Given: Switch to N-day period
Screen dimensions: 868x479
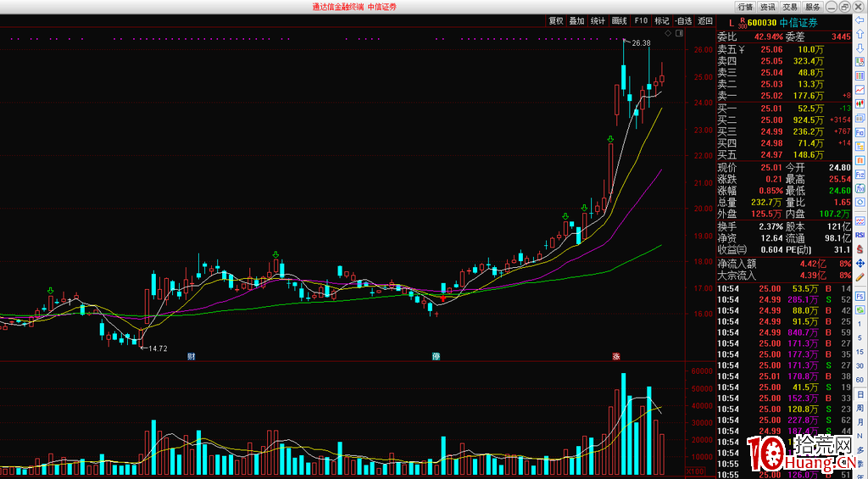Looking at the screenshot, I should 860,435.
